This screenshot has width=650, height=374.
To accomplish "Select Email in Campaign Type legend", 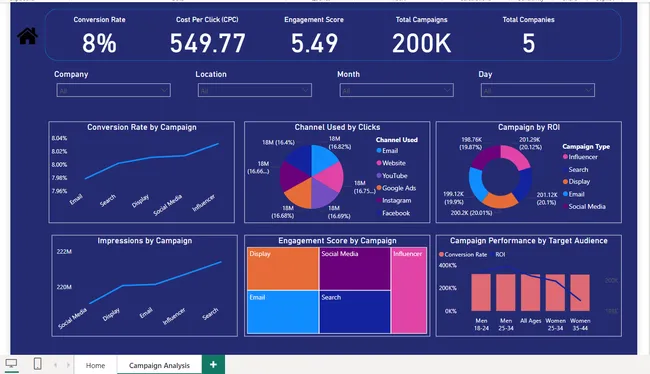I will [574, 194].
